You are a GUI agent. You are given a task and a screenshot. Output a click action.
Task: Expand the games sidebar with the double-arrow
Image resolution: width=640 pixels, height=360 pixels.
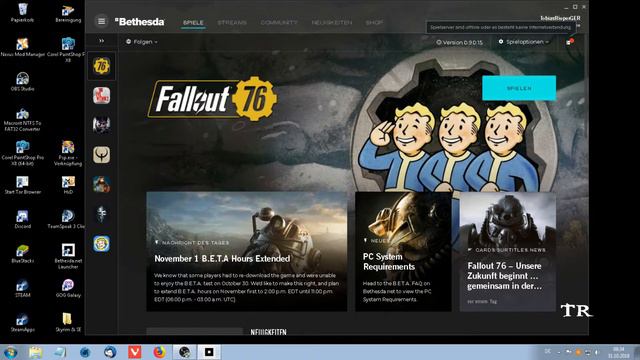[101, 41]
